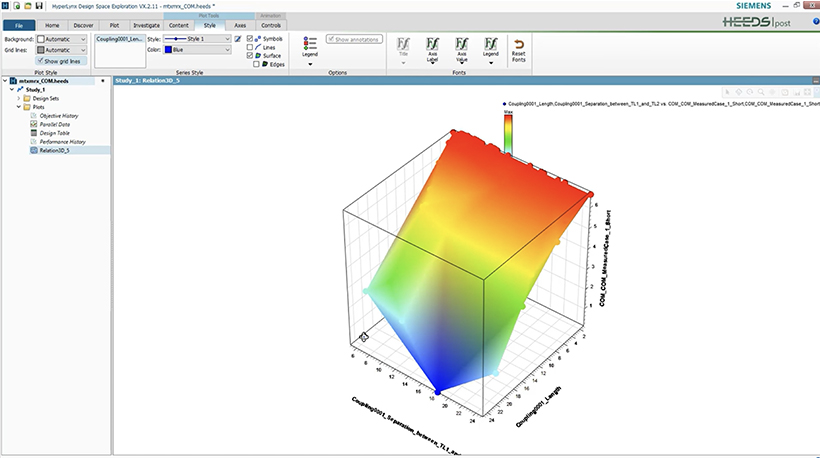The image size is (820, 458).
Task: Expand the Design Sets folder
Action: (x=19, y=98)
